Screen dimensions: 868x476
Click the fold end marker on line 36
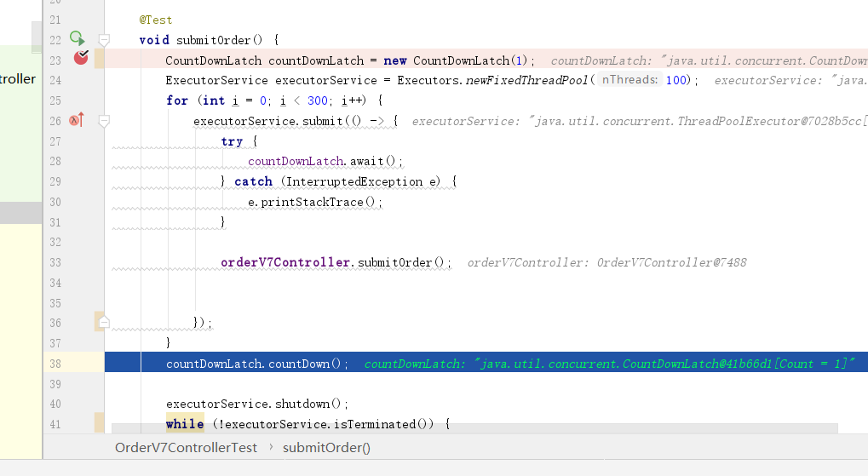(104, 322)
